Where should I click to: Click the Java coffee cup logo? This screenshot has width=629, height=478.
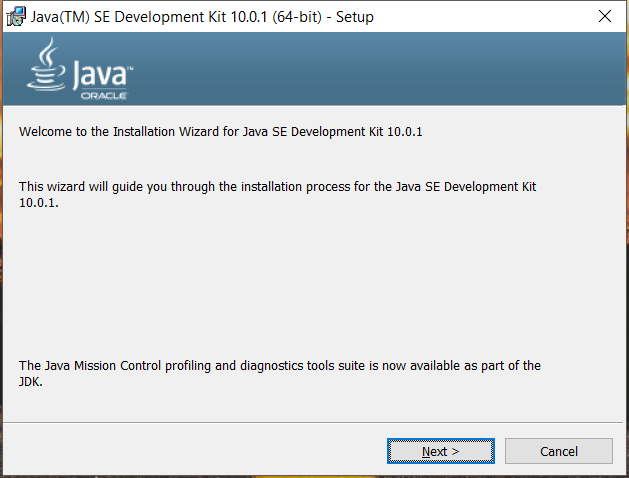click(46, 68)
